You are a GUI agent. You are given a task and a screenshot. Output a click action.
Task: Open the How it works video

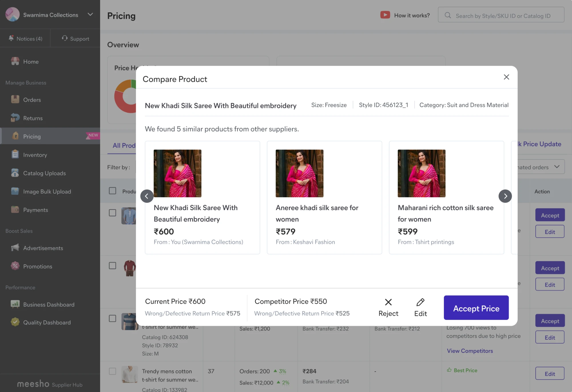tap(405, 15)
